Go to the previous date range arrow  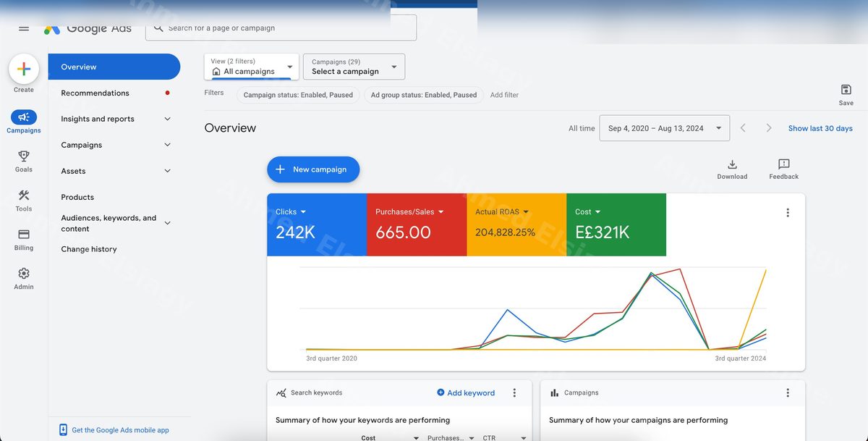(x=743, y=128)
